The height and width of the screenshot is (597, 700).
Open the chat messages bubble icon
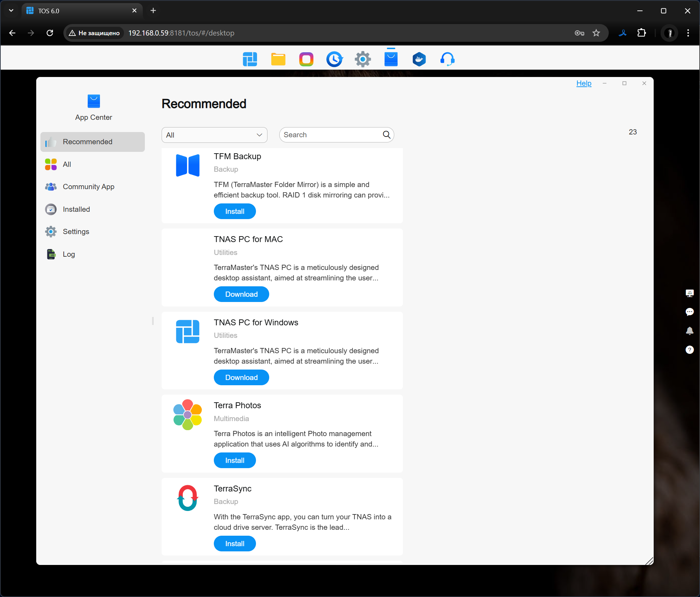point(689,312)
